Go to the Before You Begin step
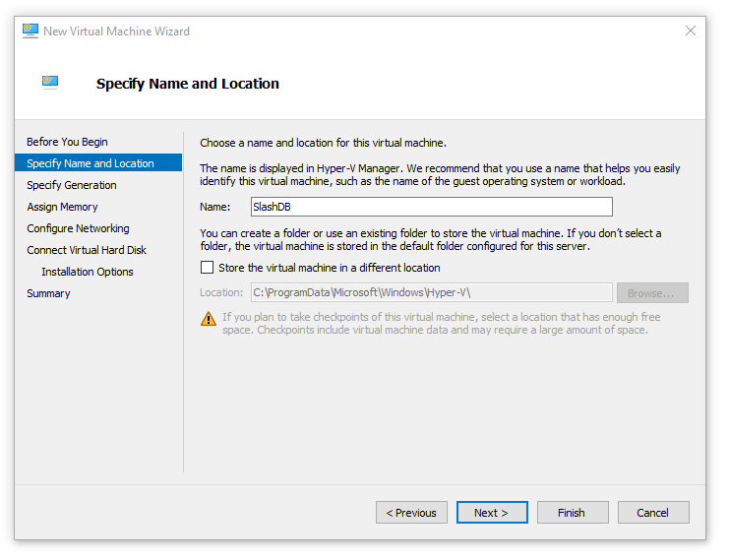This screenshot has width=729, height=560. pos(67,142)
